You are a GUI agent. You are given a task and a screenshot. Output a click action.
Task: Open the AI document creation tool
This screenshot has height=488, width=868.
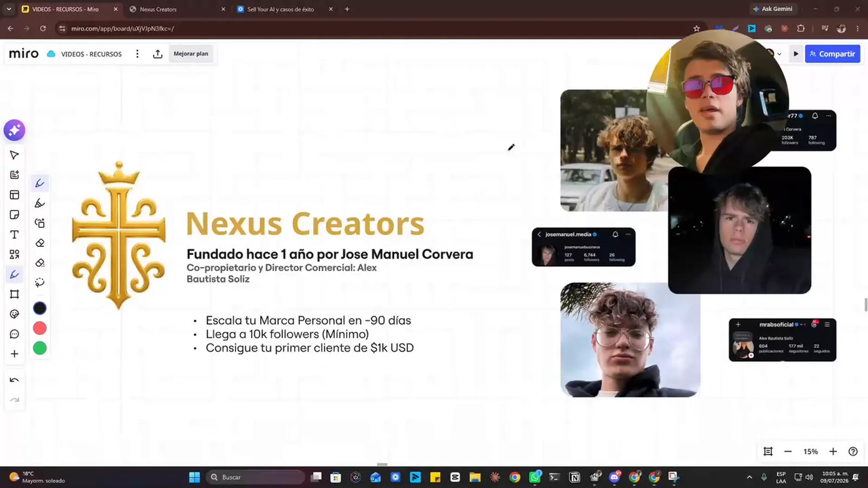15,175
